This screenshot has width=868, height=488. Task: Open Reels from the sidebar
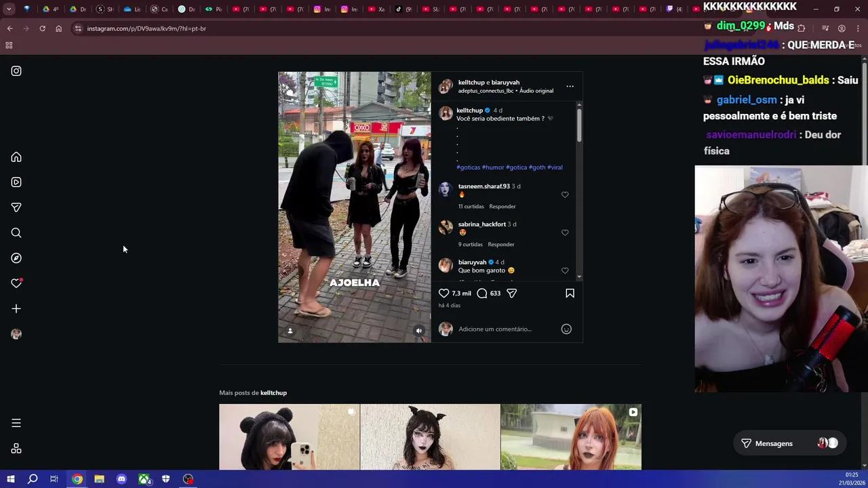[x=16, y=182]
